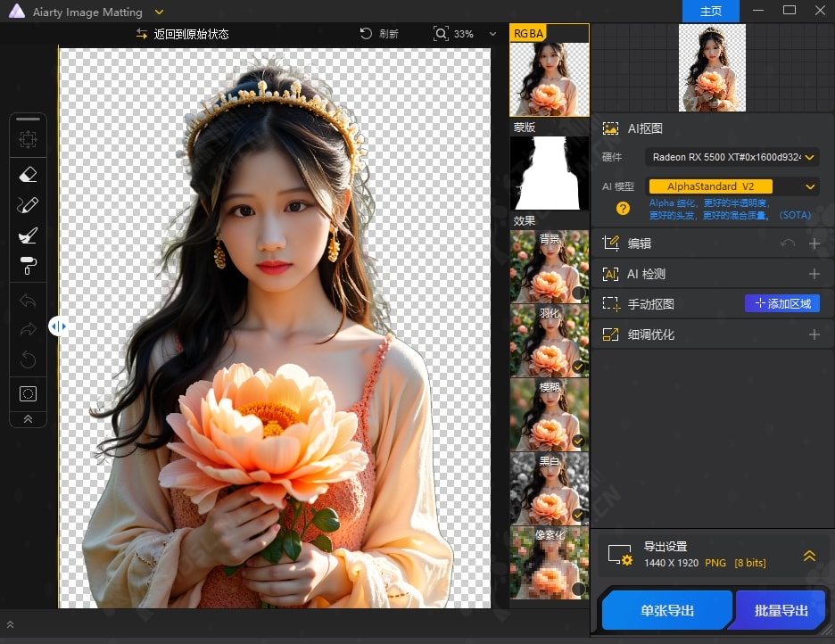Click the before/after compare split handle
The image size is (835, 644).
coord(58,326)
